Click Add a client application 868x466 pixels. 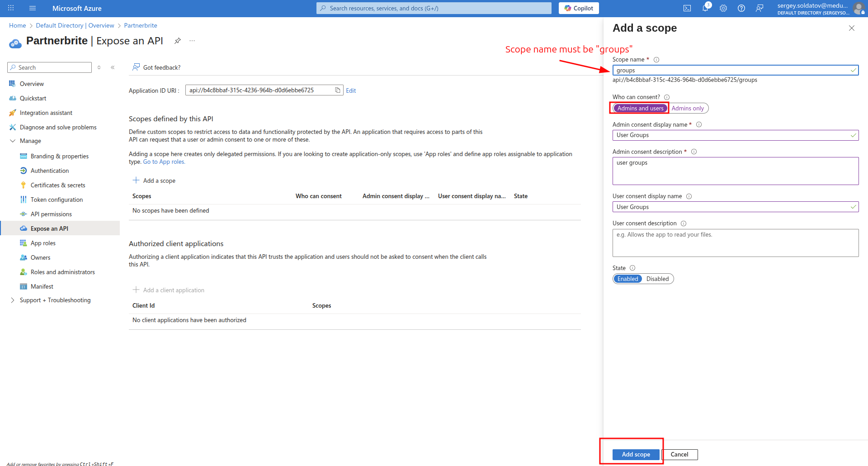169,290
